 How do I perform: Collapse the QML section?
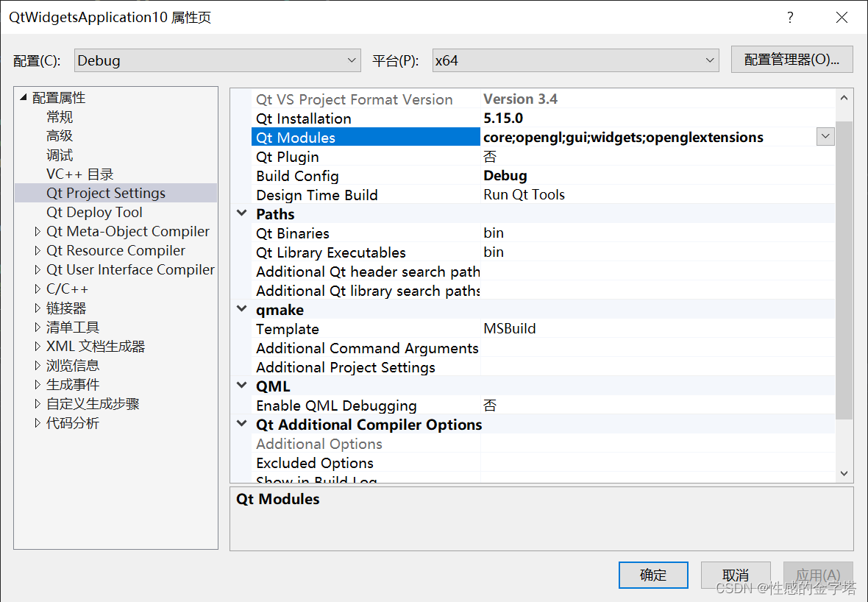(x=242, y=386)
